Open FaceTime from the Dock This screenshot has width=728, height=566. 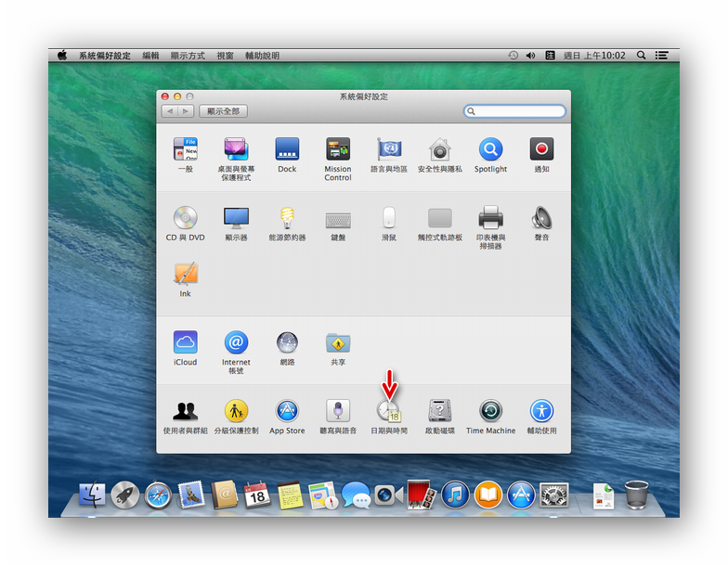(388, 495)
